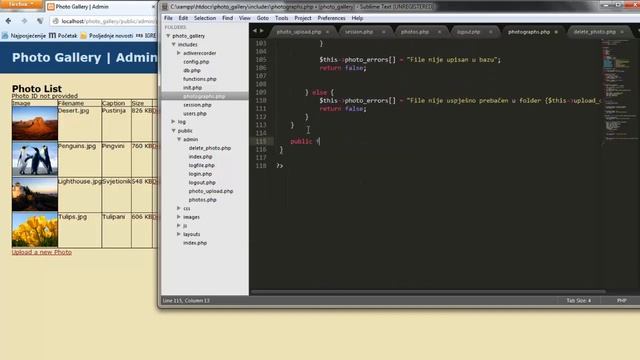Viewport: 640px width, 360px height.
Task: Open session.php in sidebar
Action: (x=197, y=105)
